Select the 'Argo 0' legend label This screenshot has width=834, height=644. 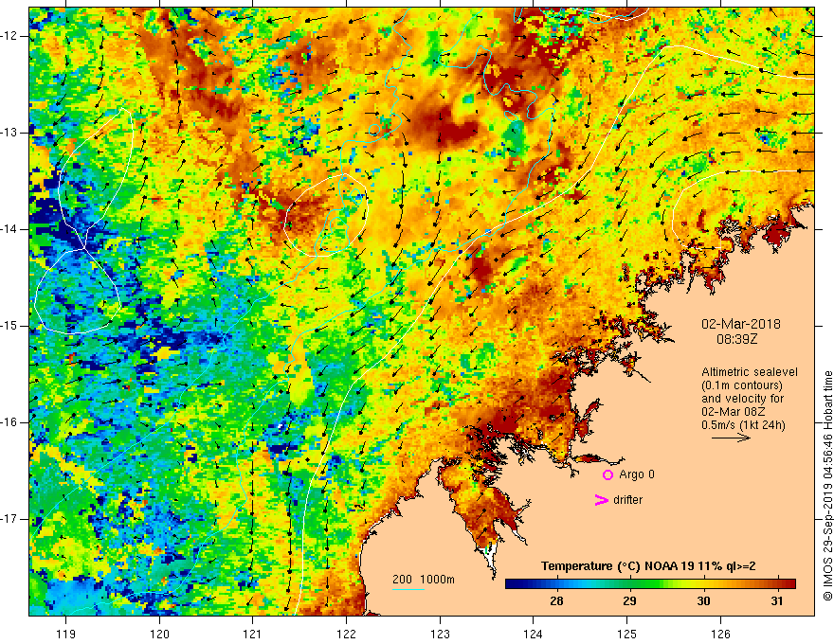637,474
